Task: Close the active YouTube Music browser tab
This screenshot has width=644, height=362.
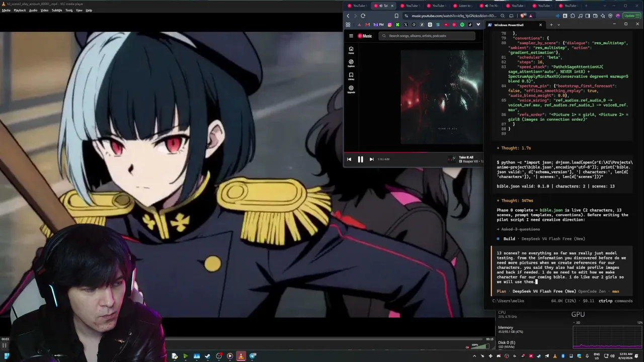Action: point(392,6)
